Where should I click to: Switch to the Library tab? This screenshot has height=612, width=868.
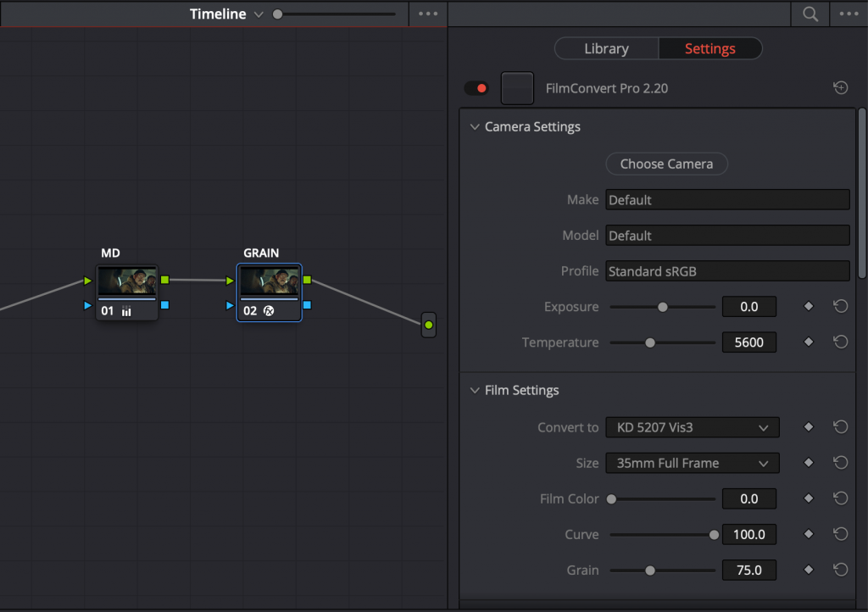coord(607,48)
